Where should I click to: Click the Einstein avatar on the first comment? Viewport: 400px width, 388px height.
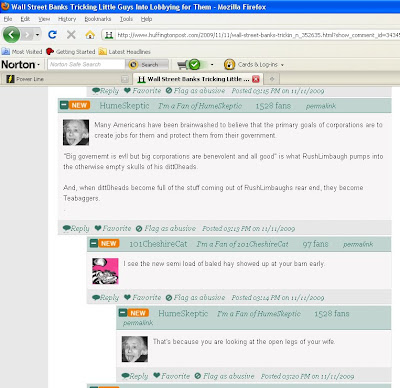tap(76, 132)
